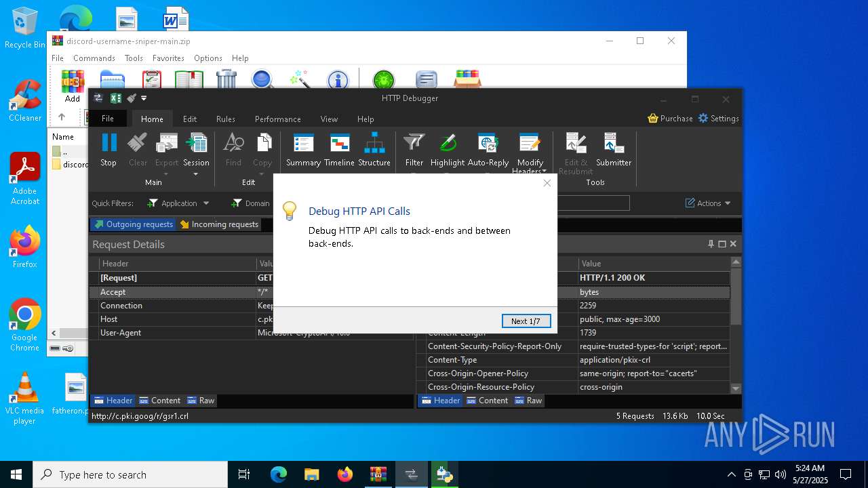Open the Highlight tool

coord(448,150)
